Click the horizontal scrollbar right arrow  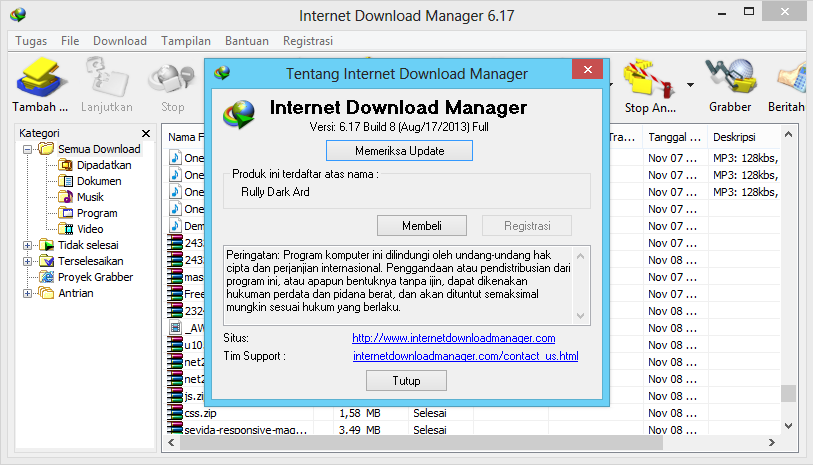(x=772, y=443)
